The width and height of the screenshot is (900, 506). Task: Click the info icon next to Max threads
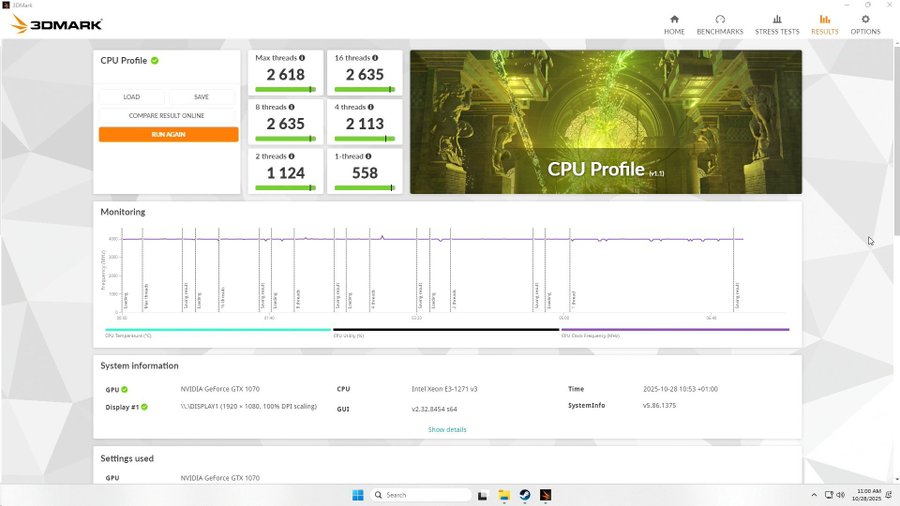[x=301, y=58]
